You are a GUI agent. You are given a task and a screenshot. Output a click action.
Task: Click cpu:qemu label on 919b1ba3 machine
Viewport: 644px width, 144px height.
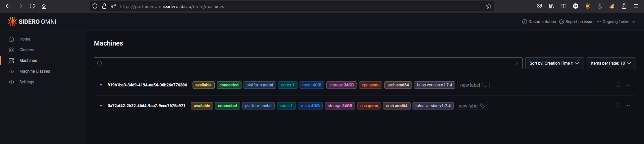coord(371,85)
